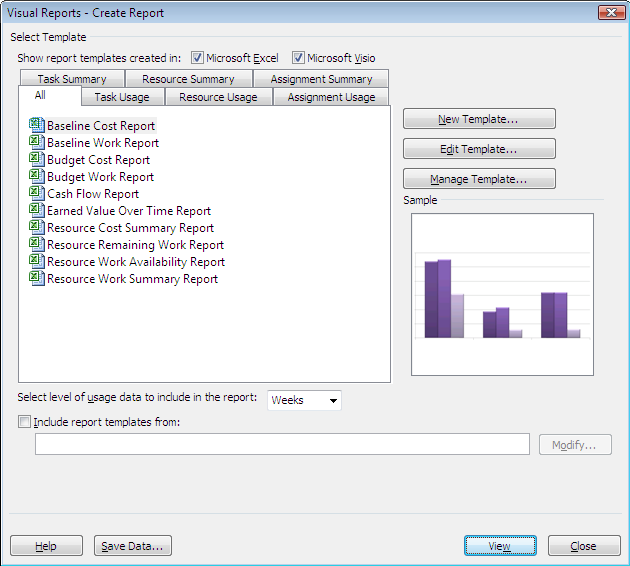Screen dimensions: 630x566
Task: Click the report templates path text field
Action: (282, 445)
